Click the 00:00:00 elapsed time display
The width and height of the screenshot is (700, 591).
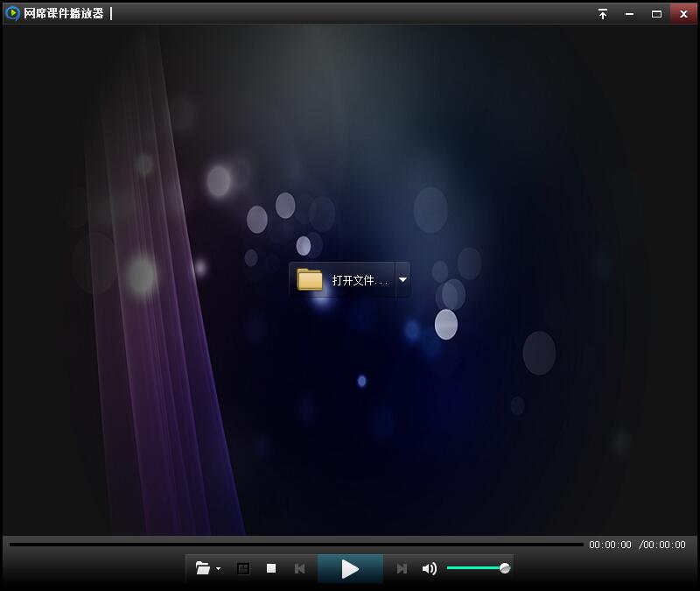click(x=610, y=545)
